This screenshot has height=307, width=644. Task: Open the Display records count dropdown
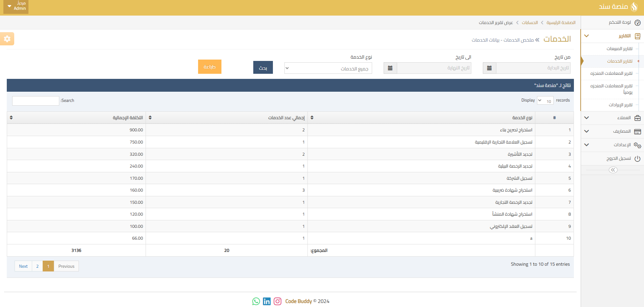545,101
